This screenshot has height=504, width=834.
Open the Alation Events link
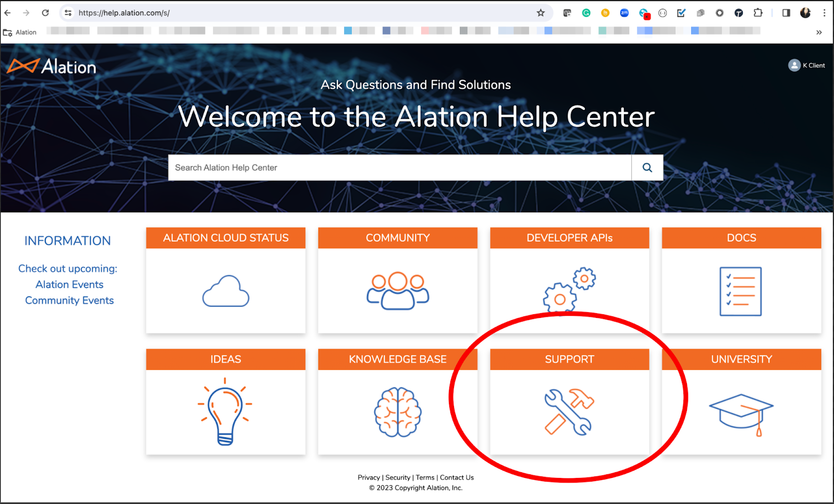[69, 285]
